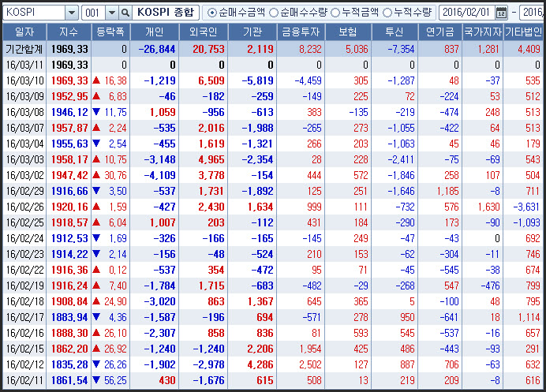This screenshot has width=546, height=392.
Task: Click the up arrow beside 26.92
Action: 96,349
